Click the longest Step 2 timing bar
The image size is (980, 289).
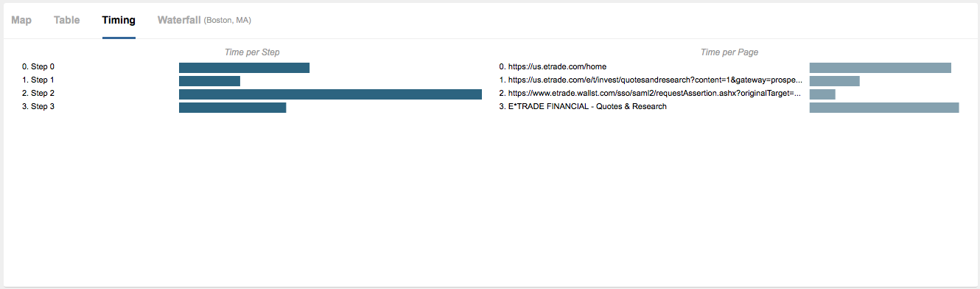click(x=330, y=94)
